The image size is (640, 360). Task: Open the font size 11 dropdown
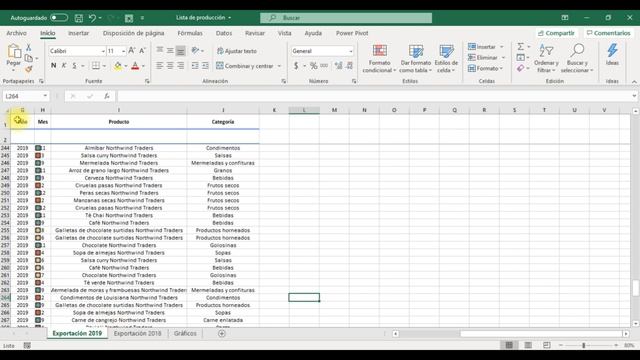click(123, 51)
